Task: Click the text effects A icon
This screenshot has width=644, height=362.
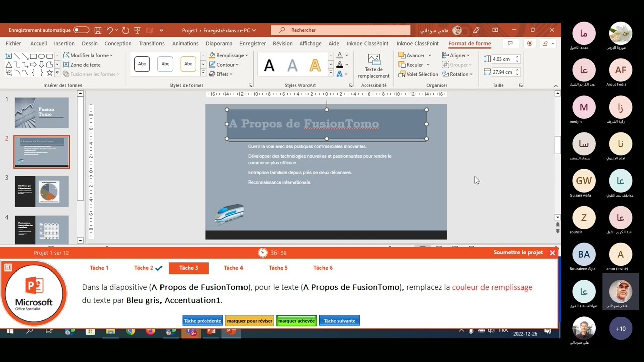Action: pos(340,74)
